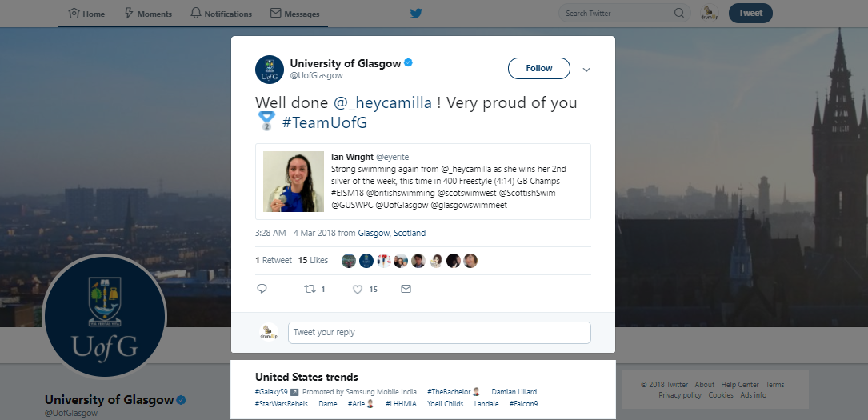Like the tweet with heart icon
The image size is (868, 420).
click(x=358, y=289)
